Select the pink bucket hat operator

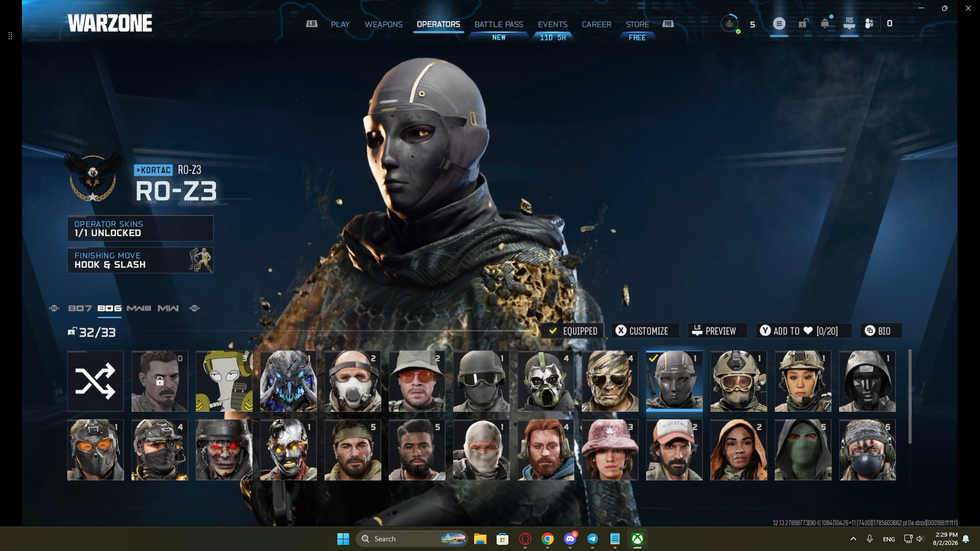(x=610, y=450)
